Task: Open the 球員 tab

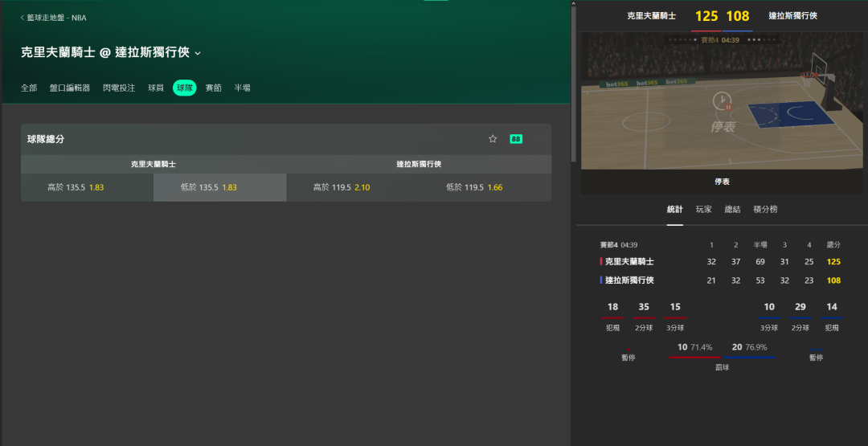Action: pos(156,88)
